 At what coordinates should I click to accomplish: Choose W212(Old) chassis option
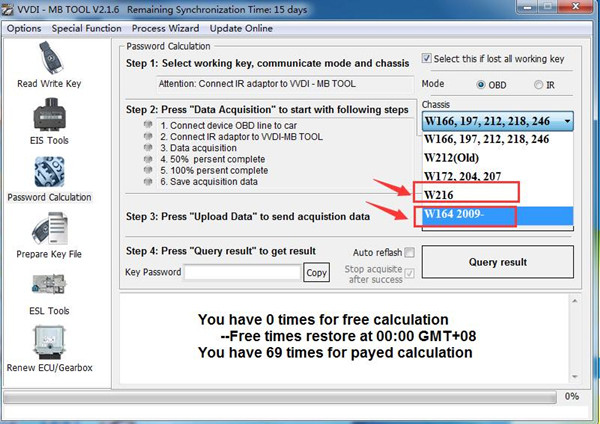[497, 158]
